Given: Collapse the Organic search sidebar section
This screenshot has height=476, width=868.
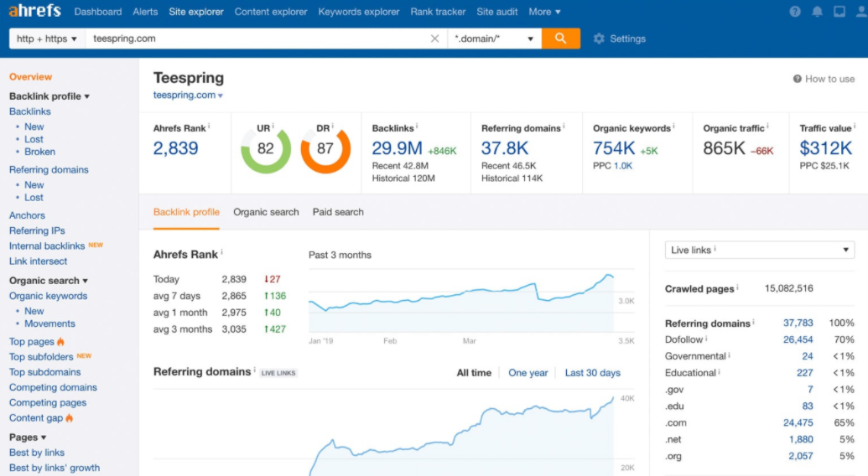Looking at the screenshot, I should tap(48, 280).
